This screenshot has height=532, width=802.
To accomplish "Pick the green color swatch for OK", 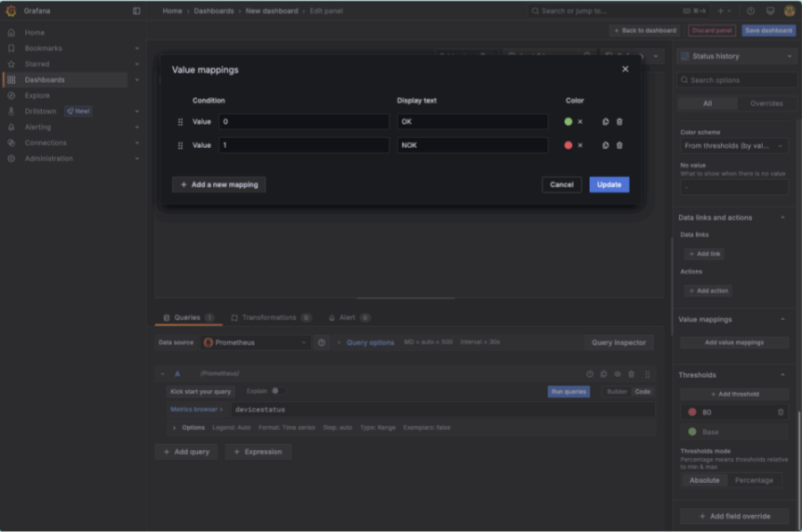I will pos(569,122).
